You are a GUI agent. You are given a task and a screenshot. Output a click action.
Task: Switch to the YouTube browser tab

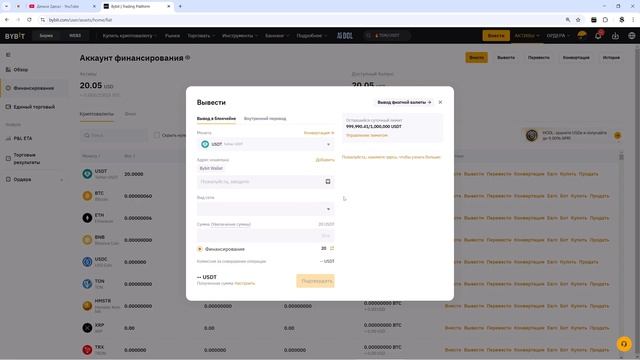point(60,7)
